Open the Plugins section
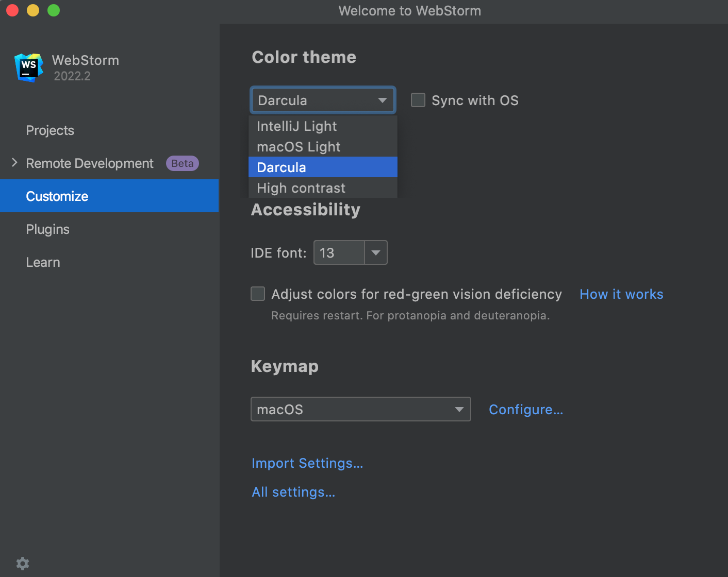The image size is (728, 577). pos(47,229)
